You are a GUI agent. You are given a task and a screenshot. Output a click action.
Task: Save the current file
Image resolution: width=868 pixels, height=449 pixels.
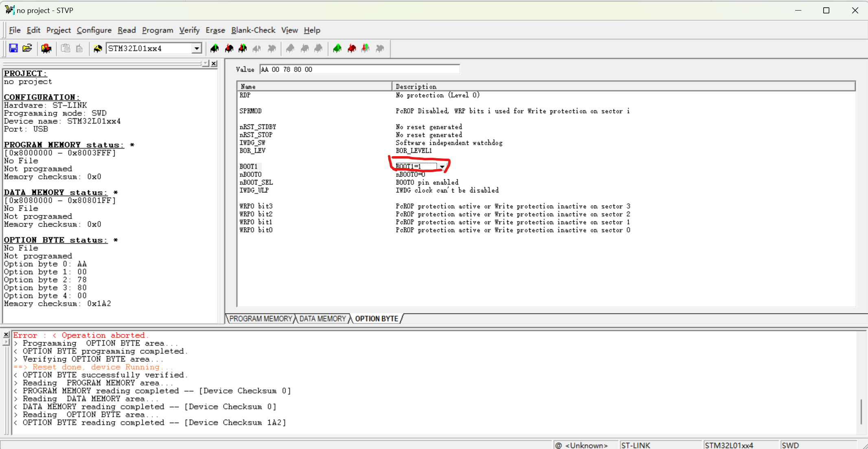13,48
